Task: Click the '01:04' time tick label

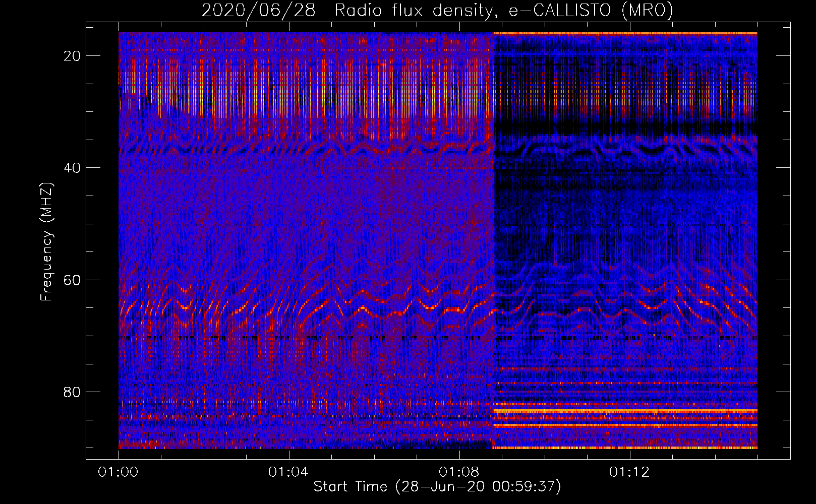Action: coord(288,472)
